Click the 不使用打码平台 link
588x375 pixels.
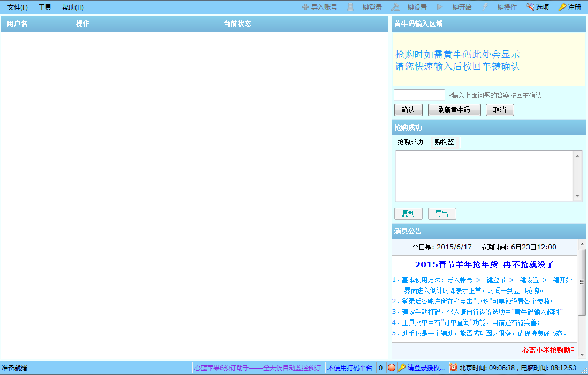350,368
